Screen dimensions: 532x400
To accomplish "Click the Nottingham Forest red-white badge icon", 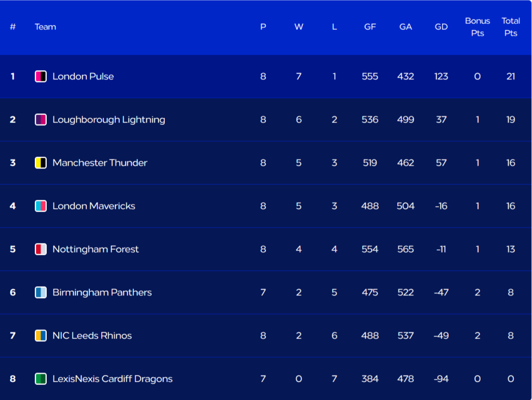I will (41, 249).
